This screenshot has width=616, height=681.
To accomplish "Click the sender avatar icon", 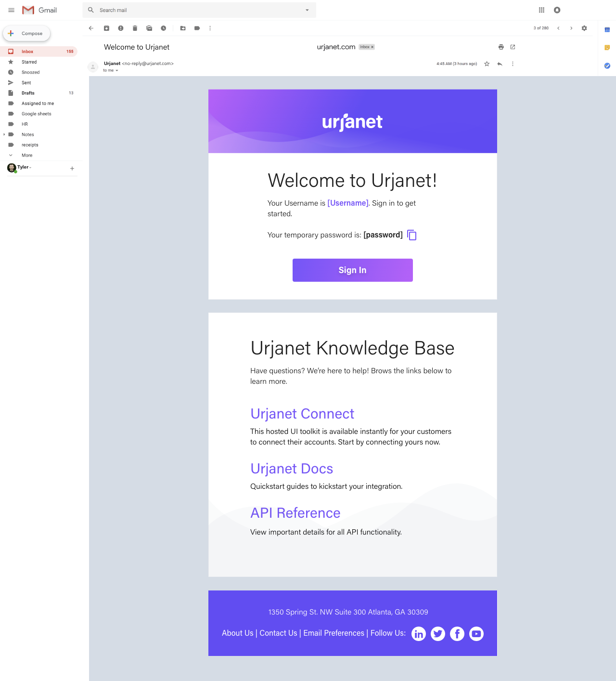I will coord(93,67).
